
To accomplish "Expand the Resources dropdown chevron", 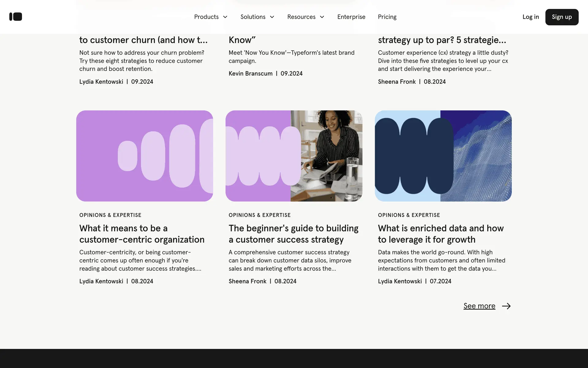I will coord(322,17).
